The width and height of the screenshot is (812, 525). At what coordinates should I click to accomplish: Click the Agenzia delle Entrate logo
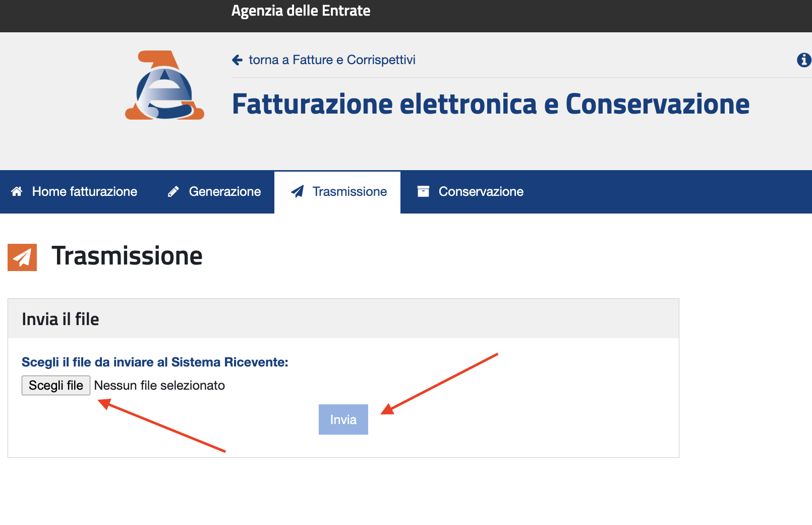(x=164, y=85)
